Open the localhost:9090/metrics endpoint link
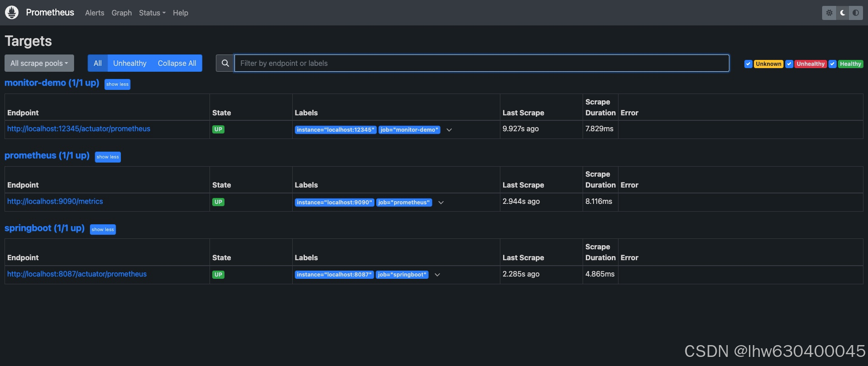 point(55,202)
